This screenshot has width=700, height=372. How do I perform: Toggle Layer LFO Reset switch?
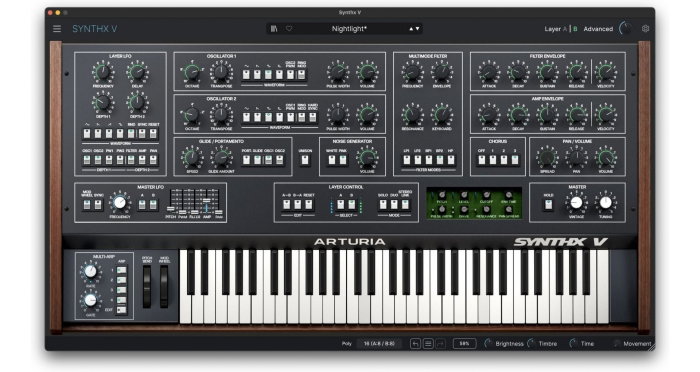(x=153, y=134)
